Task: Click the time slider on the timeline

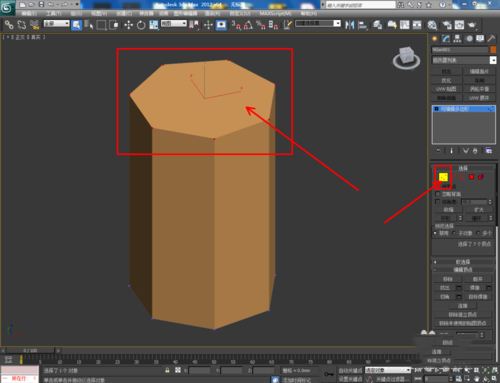Action: (31, 350)
